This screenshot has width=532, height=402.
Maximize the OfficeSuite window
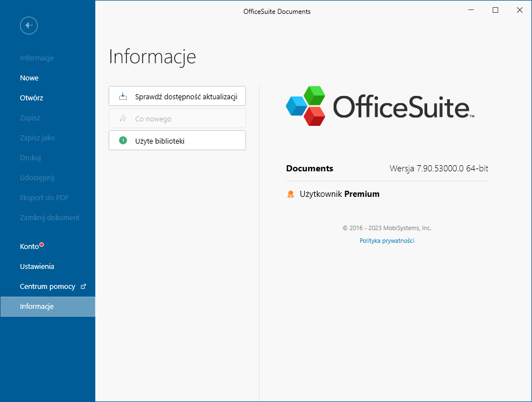point(495,10)
